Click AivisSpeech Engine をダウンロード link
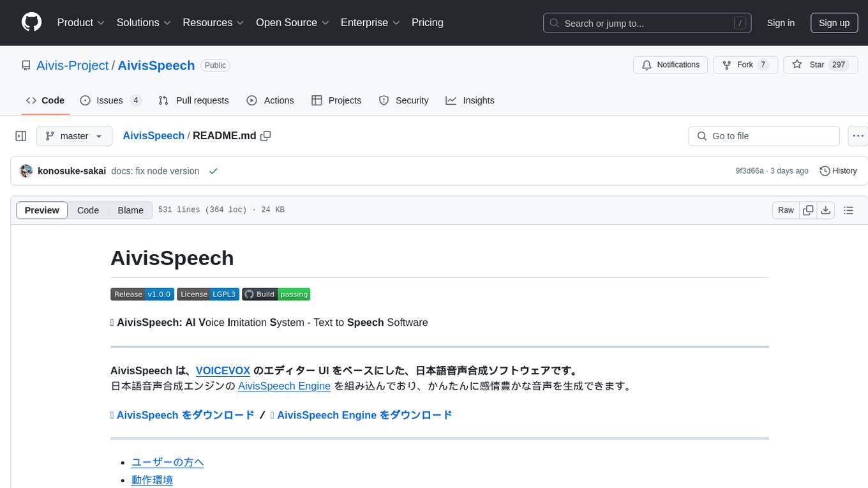The width and height of the screenshot is (868, 488). 361,415
